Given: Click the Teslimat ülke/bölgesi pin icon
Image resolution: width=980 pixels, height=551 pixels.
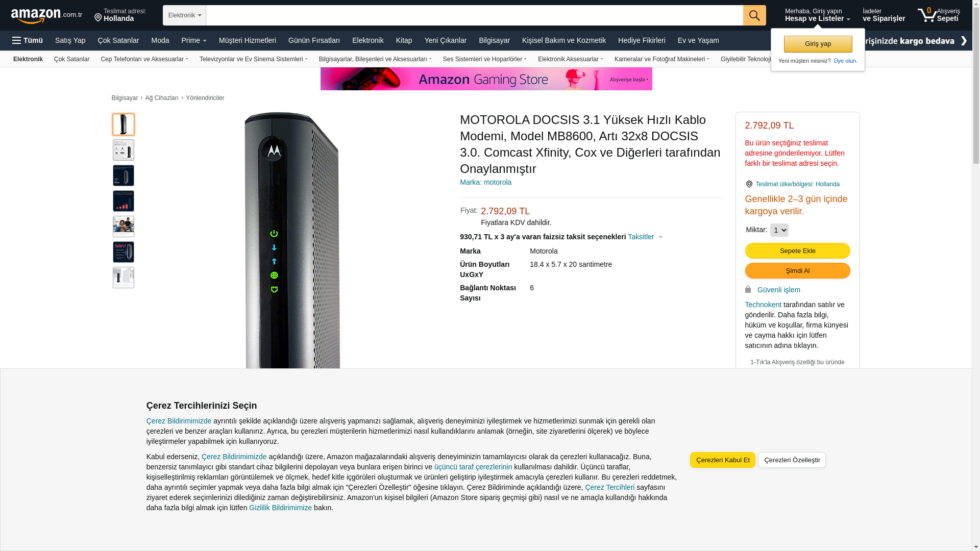Looking at the screenshot, I should (749, 184).
